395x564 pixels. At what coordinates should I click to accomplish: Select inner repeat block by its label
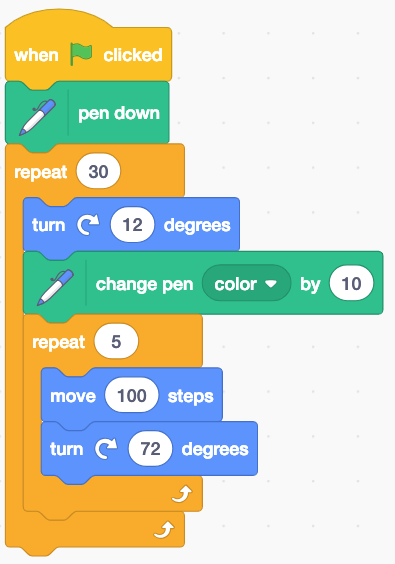pyautogui.click(x=59, y=342)
